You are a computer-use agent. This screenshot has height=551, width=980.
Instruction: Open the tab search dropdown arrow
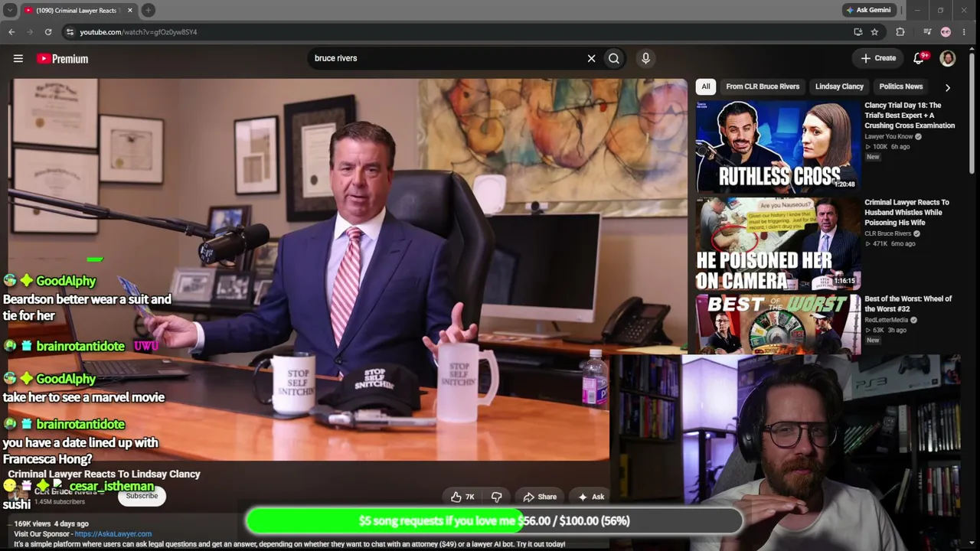[x=10, y=10]
